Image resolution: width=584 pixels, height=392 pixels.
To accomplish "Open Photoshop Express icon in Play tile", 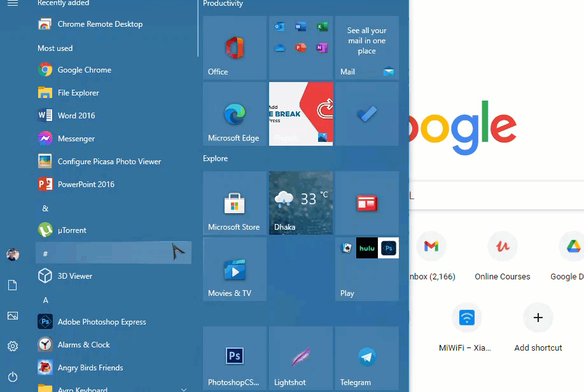I will [388, 248].
